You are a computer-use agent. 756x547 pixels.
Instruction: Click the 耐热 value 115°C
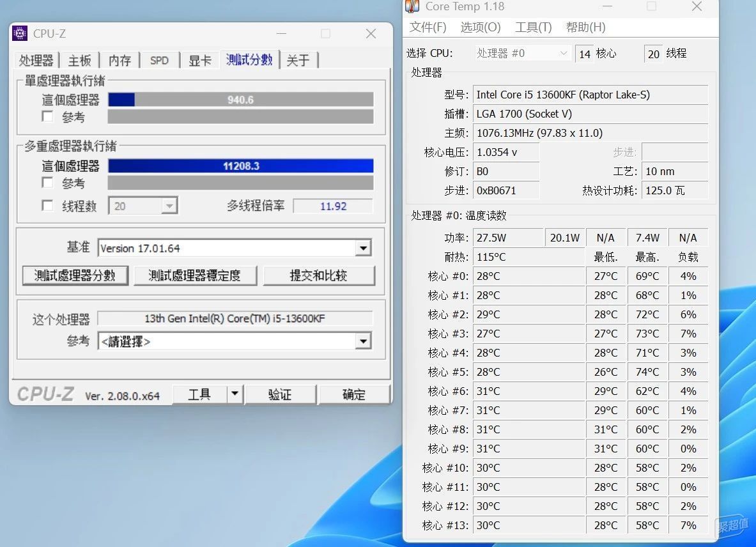529,257
